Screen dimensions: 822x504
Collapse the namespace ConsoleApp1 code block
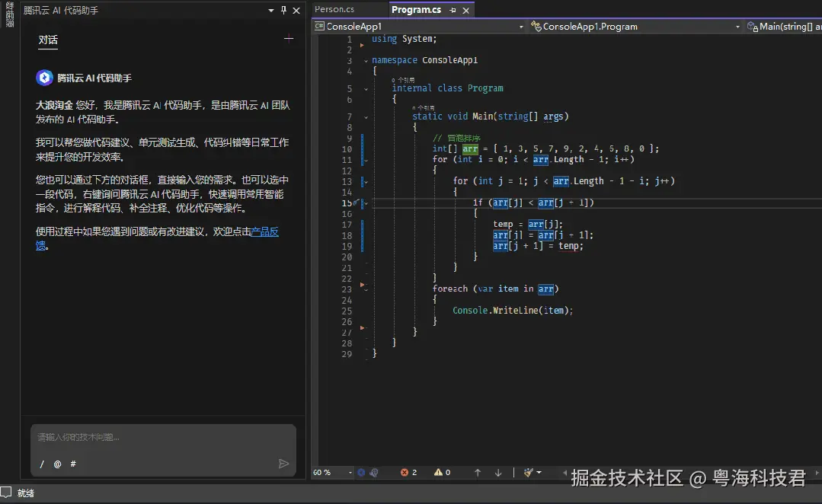(365, 61)
